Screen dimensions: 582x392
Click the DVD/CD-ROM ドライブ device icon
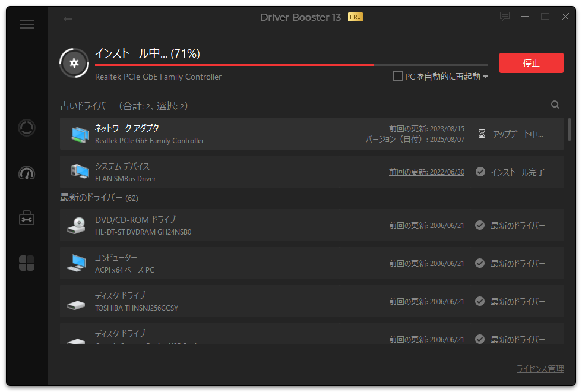[78, 225]
